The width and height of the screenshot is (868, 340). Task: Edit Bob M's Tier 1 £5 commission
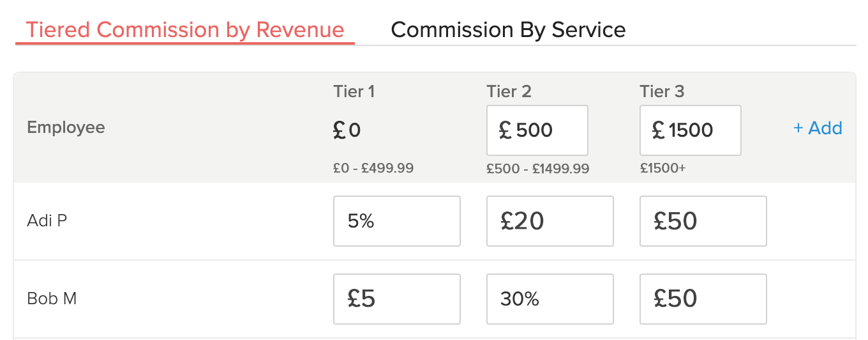396,299
